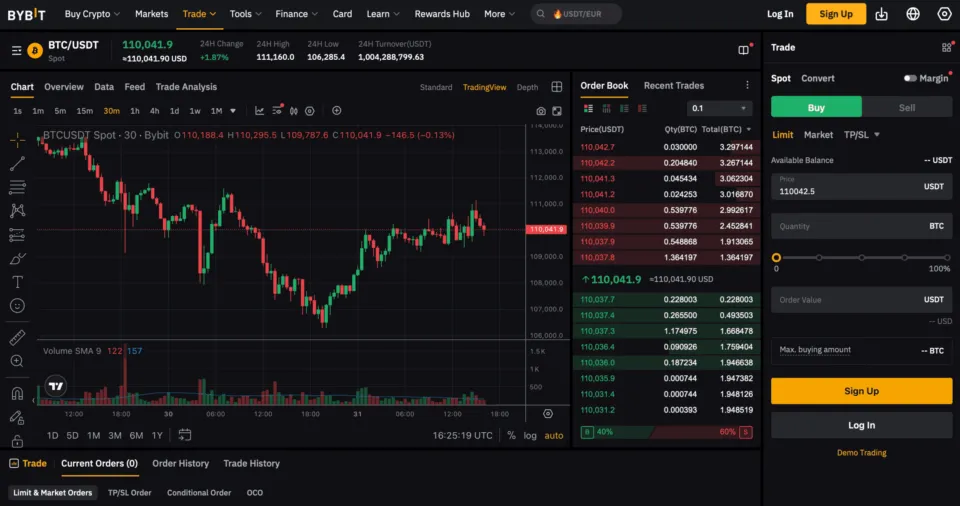The height and width of the screenshot is (506, 960).
Task: Click the 100% slider endpoint
Action: [947, 258]
